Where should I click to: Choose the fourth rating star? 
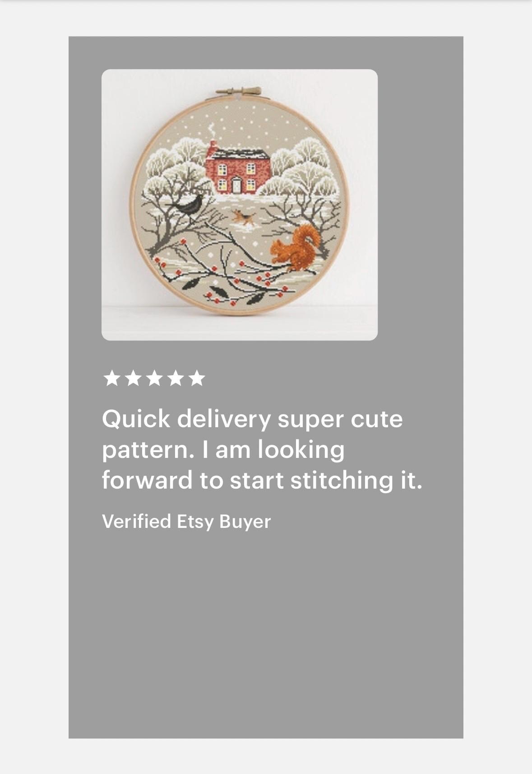[176, 378]
